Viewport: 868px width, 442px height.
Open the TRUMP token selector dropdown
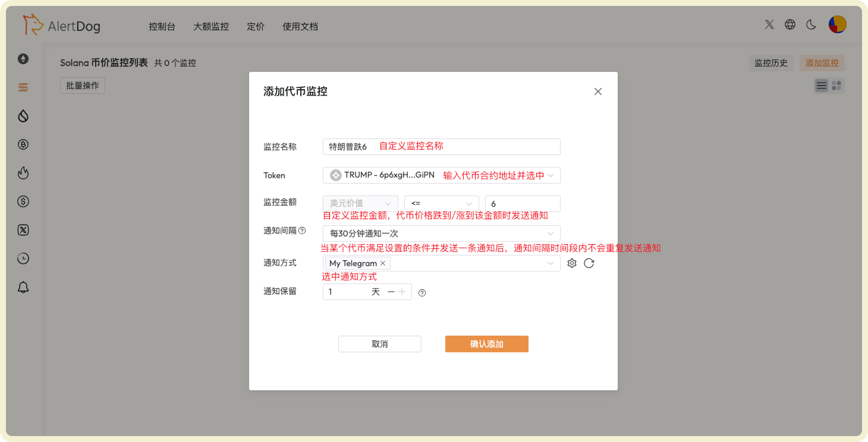(x=441, y=175)
